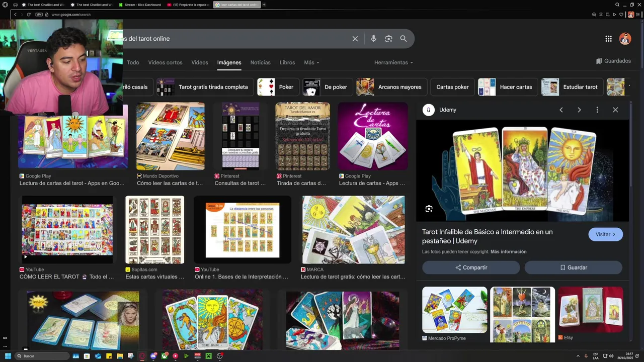Open Windows Start menu

[x=8, y=356]
